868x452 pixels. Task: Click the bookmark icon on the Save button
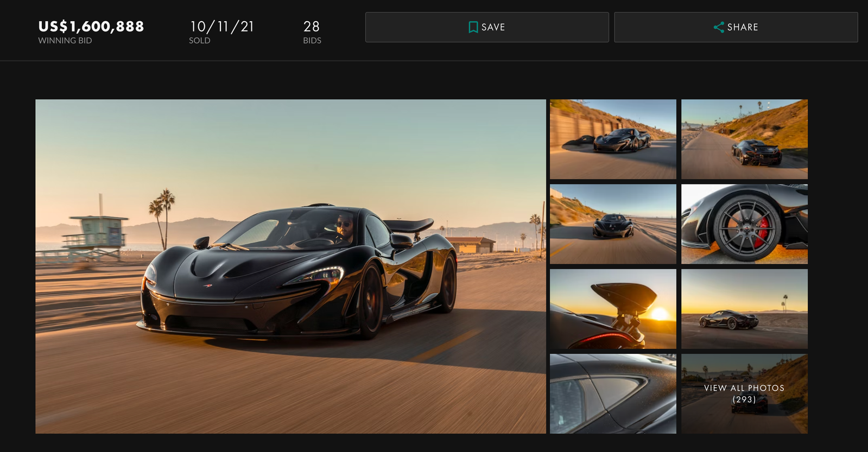click(473, 27)
